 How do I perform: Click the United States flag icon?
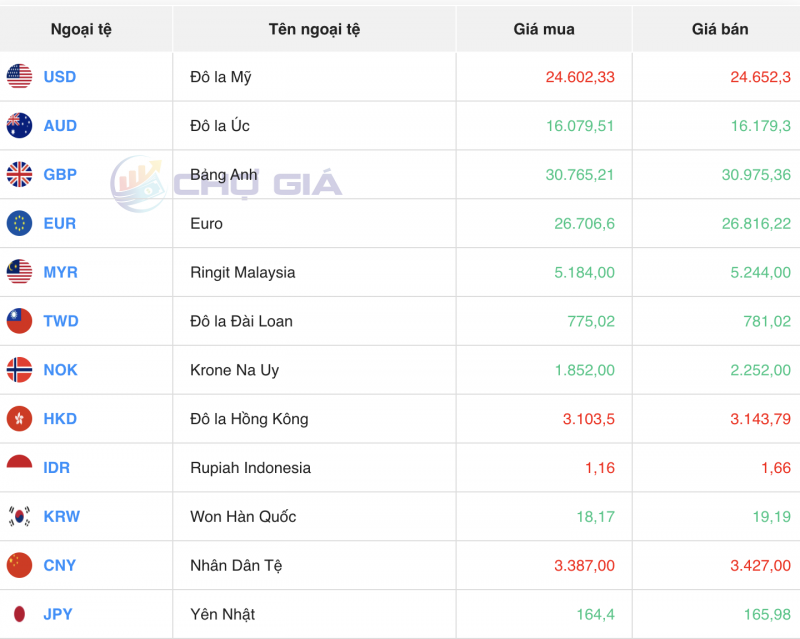tap(19, 77)
